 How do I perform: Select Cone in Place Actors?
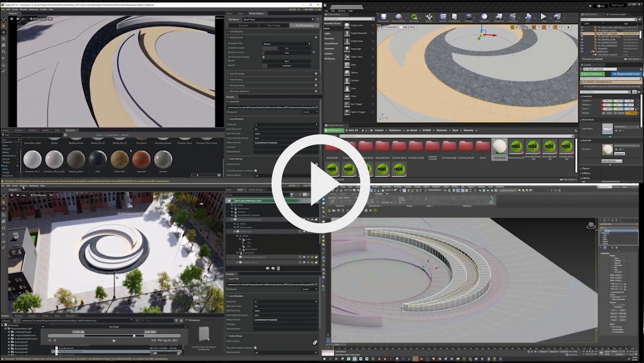tap(358, 88)
